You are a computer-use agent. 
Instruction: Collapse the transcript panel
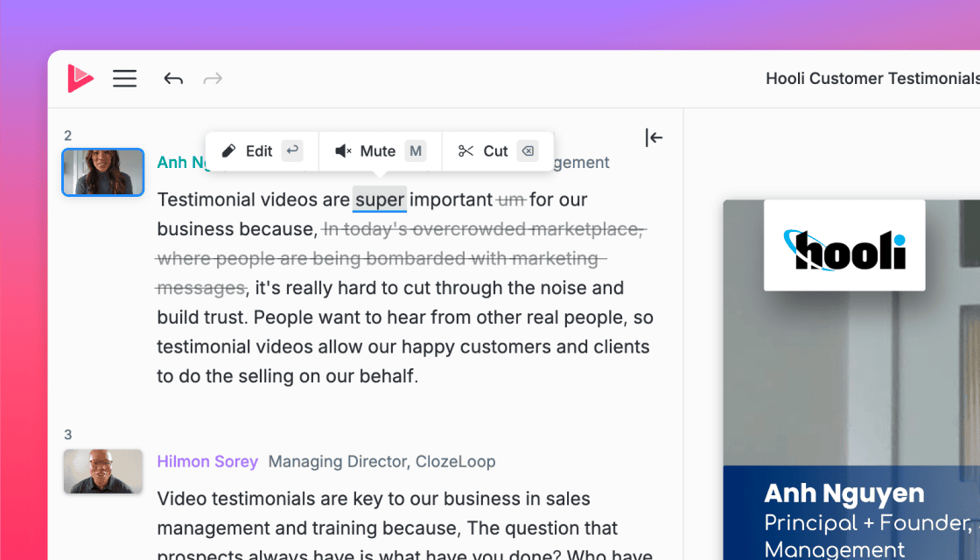tap(654, 137)
